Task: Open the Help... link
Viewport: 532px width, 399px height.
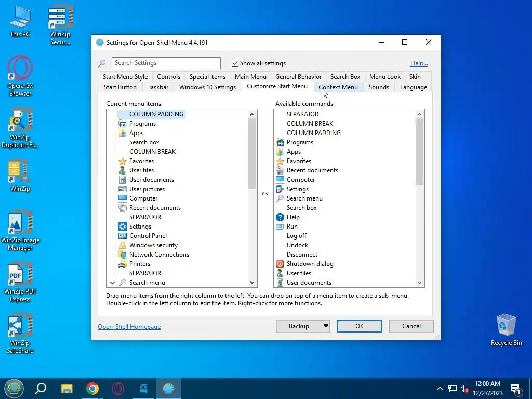Action: 419,63
